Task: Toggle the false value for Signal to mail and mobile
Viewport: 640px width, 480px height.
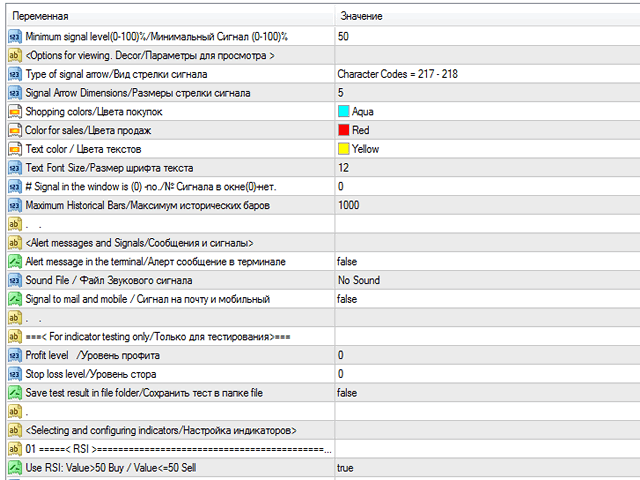Action: point(347,299)
